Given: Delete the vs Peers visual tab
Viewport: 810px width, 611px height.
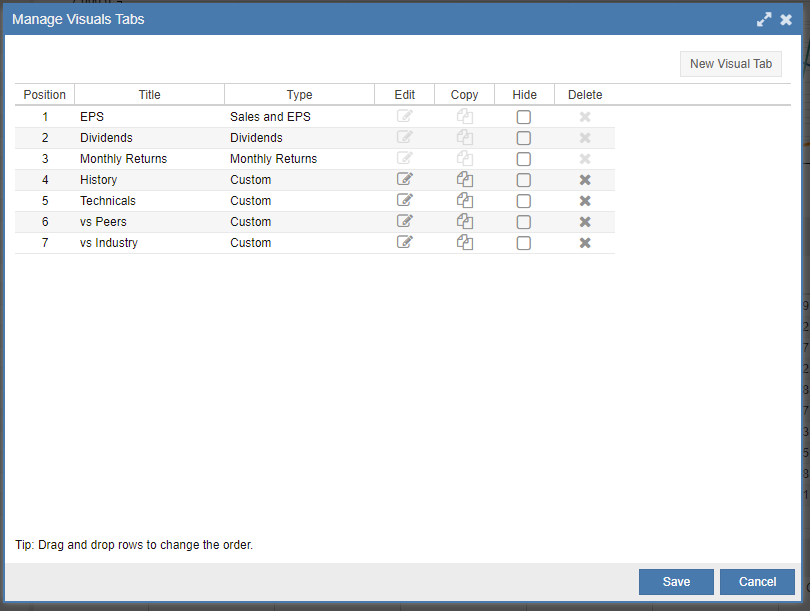Looking at the screenshot, I should tap(585, 222).
